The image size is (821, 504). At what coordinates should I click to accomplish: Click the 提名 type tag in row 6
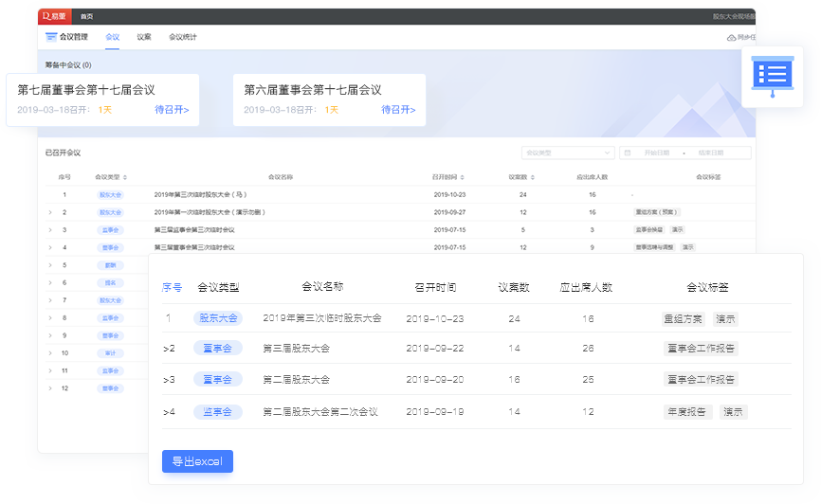(x=111, y=282)
